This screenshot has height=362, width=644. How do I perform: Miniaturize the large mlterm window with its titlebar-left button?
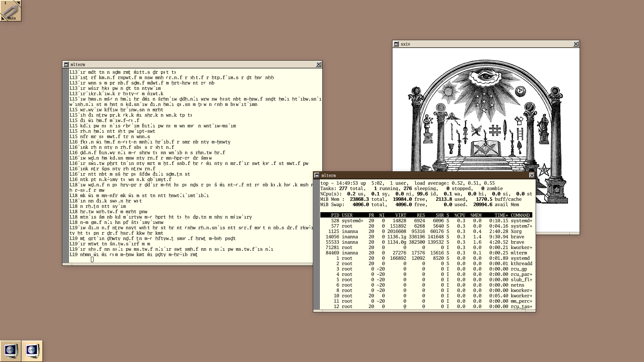pyautogui.click(x=66, y=64)
